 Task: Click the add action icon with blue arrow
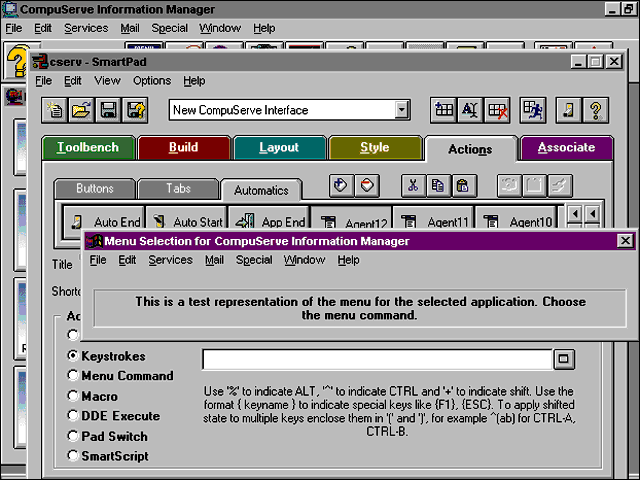(341, 186)
